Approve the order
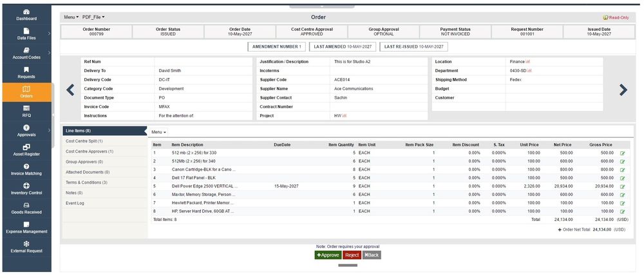Screen dimensions: 644x279 [x=328, y=255]
